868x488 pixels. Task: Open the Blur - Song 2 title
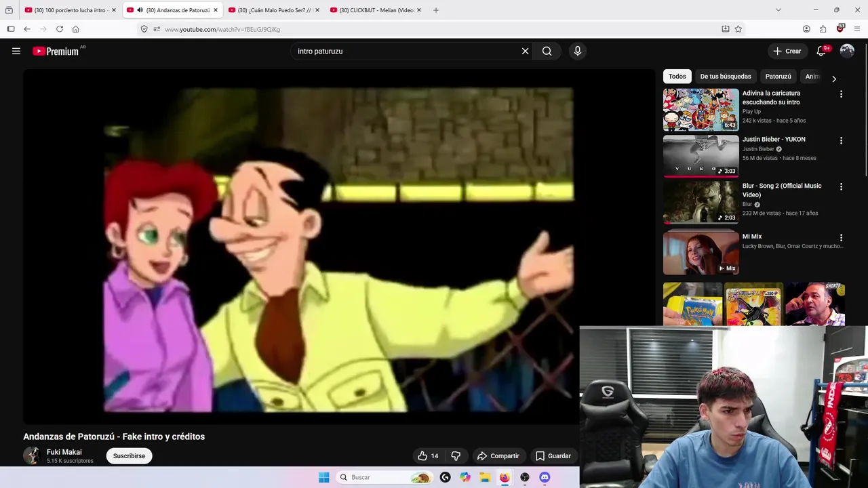(x=782, y=190)
